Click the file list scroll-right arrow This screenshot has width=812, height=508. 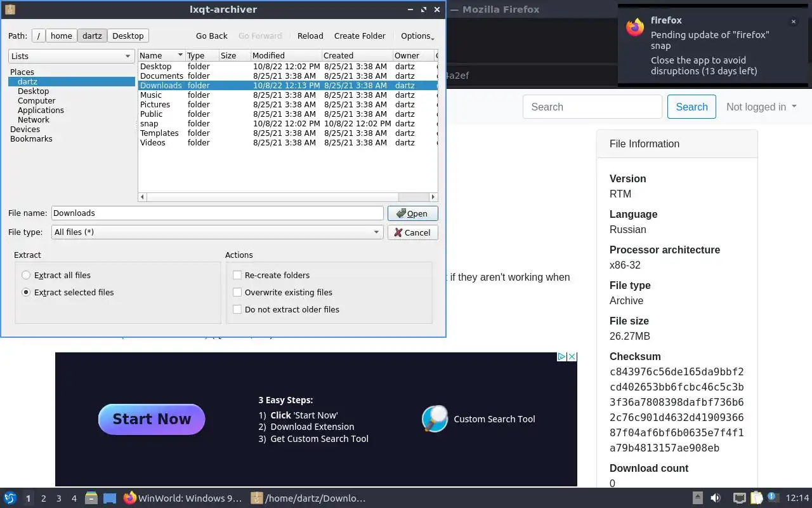433,197
